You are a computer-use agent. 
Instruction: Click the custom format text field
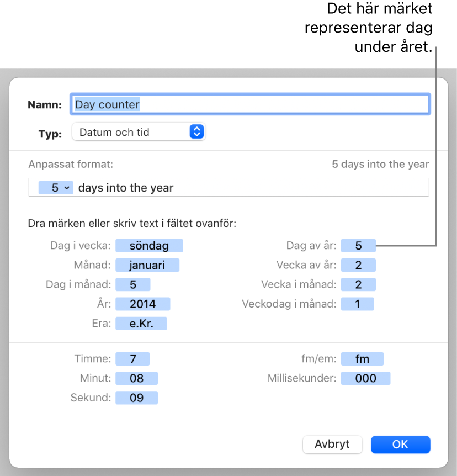point(276,188)
